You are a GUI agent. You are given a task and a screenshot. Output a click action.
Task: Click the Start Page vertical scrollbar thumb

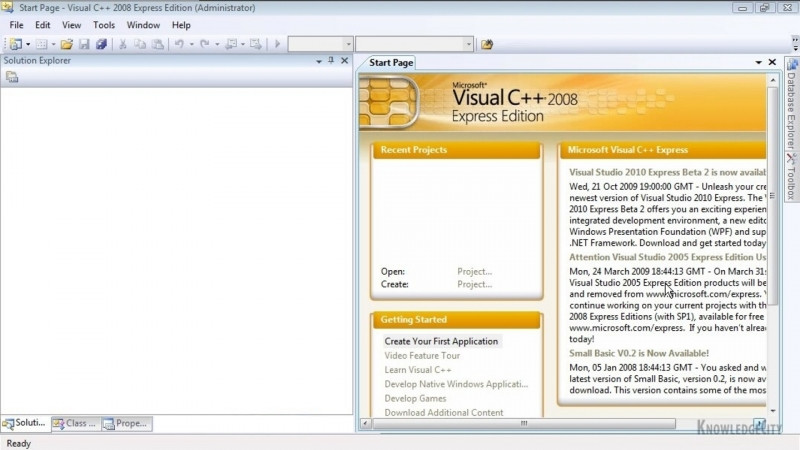[772, 196]
